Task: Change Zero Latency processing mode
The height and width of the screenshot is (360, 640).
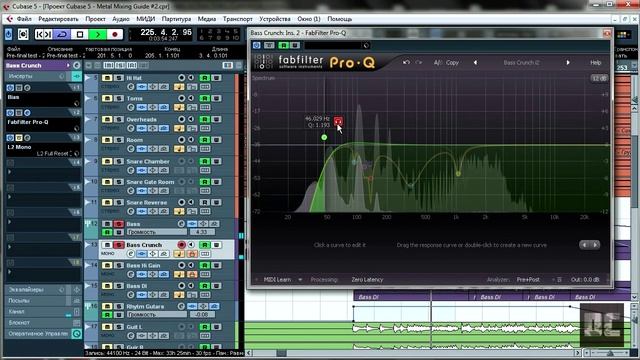Action: pos(367,280)
